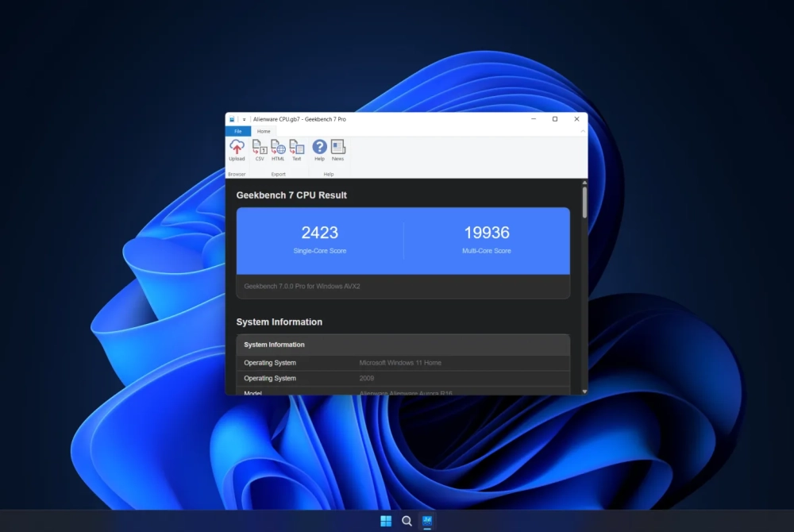Maximize the Geekbench window

coord(555,119)
